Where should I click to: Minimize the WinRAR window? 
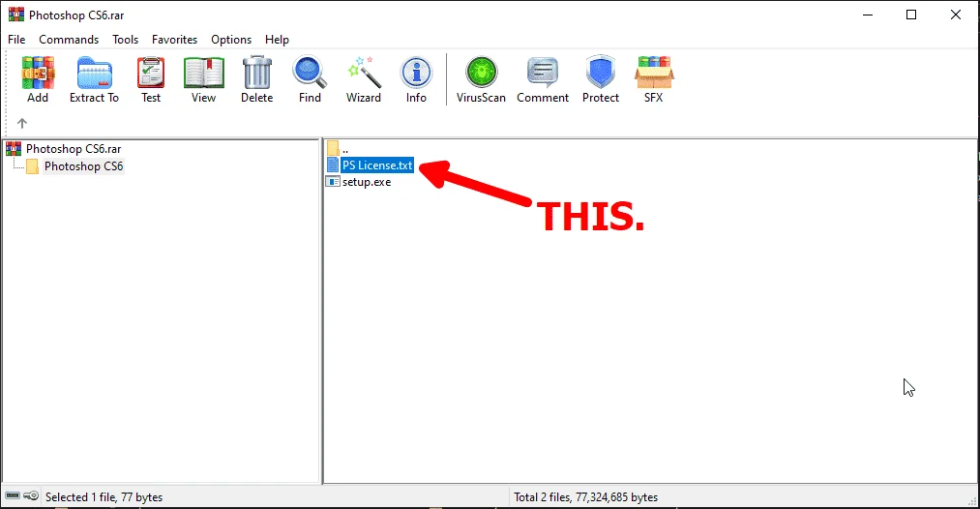click(868, 15)
